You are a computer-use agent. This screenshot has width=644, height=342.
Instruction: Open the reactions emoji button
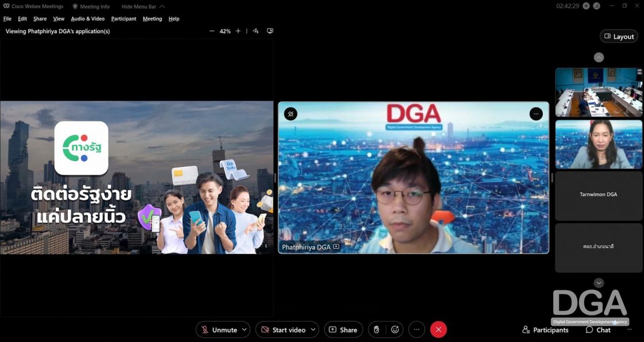(395, 330)
